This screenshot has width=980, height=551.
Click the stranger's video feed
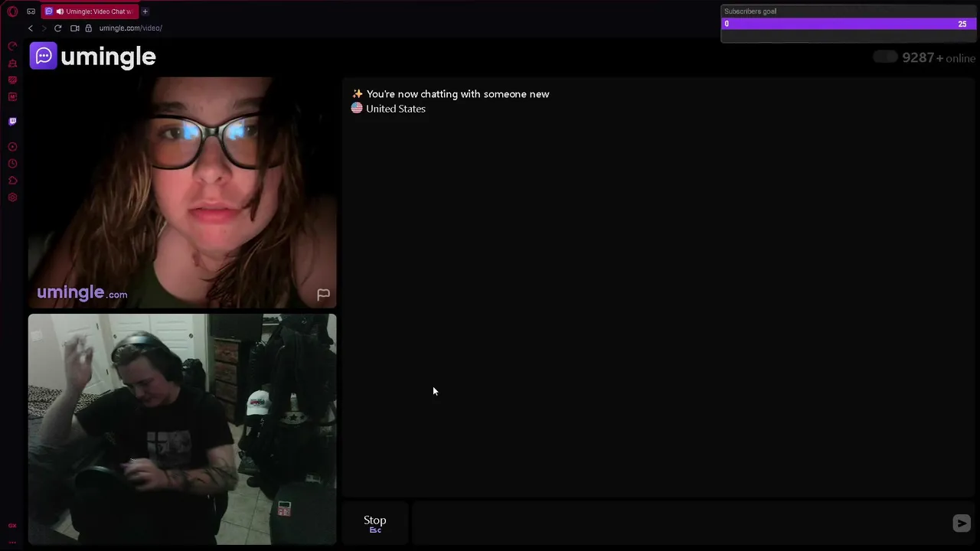click(182, 192)
